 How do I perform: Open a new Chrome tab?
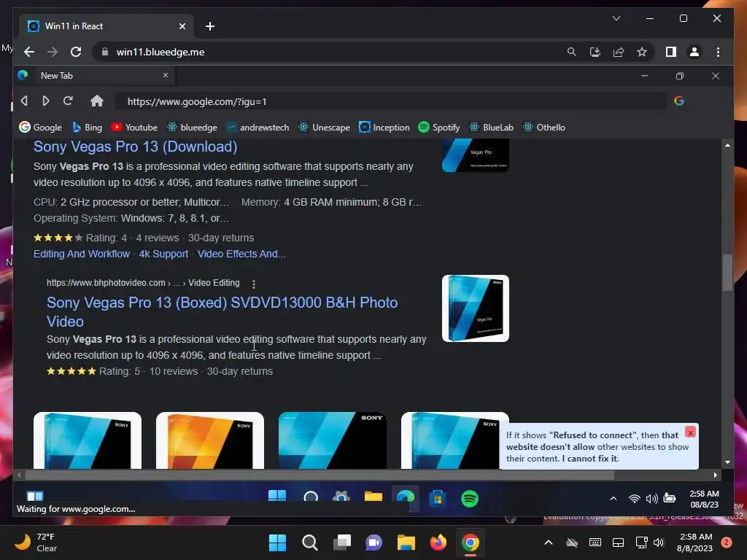point(210,26)
